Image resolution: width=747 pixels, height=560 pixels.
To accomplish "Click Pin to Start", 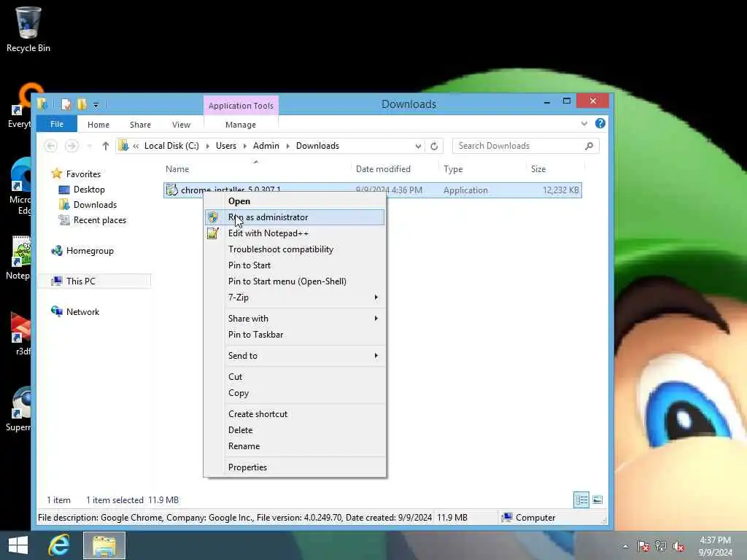I will pos(295,265).
